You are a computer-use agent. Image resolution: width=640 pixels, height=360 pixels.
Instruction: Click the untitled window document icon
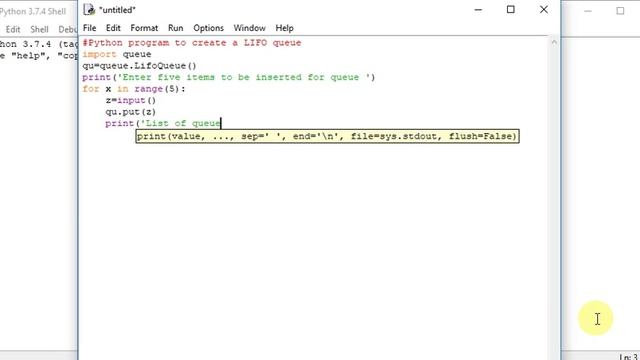(x=89, y=9)
